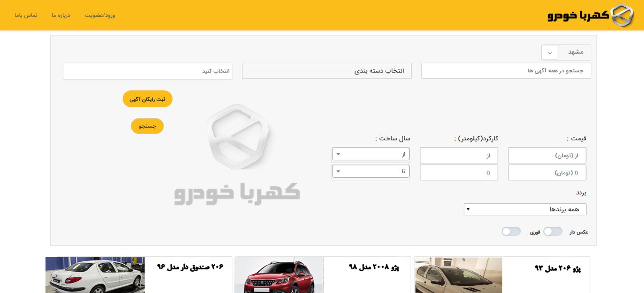Expand the مشهد city dropdown arrow

coord(550,52)
